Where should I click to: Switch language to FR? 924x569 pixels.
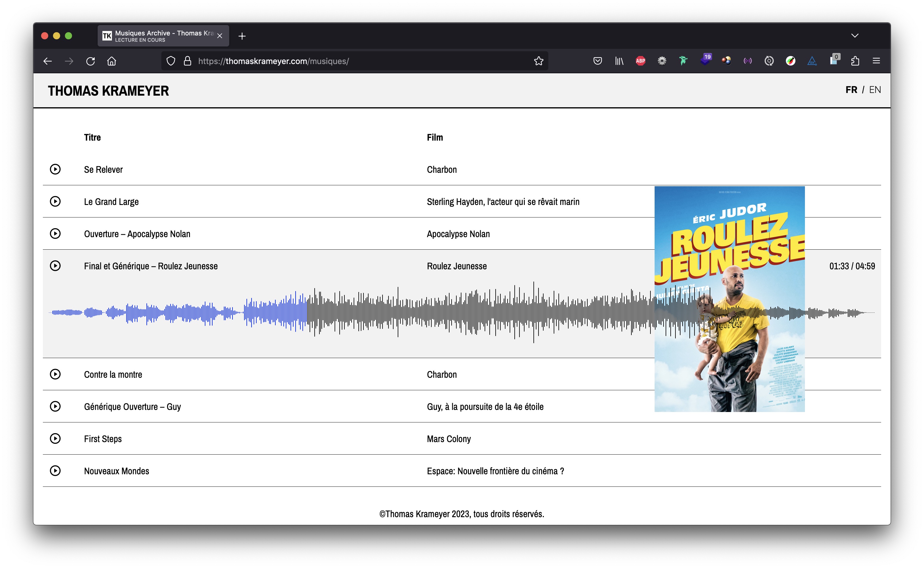click(851, 90)
